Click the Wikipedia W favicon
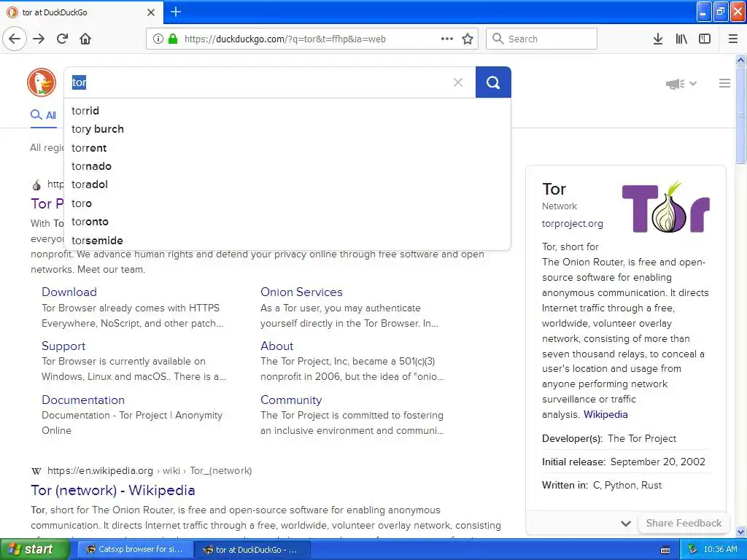Image resolution: width=747 pixels, height=560 pixels. [x=36, y=471]
